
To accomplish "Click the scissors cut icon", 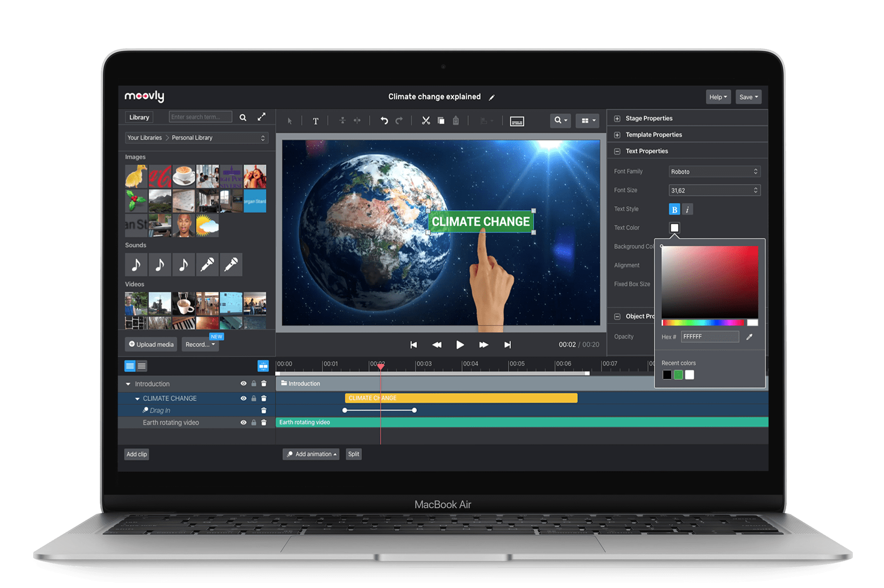I will (x=426, y=120).
